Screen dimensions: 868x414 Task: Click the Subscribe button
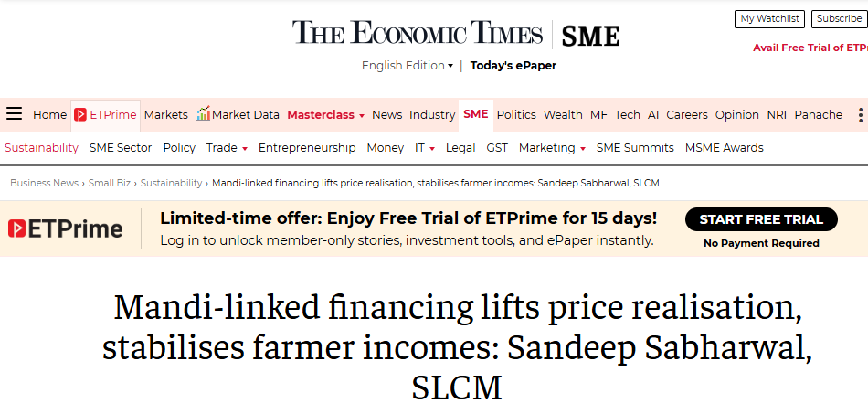(839, 18)
